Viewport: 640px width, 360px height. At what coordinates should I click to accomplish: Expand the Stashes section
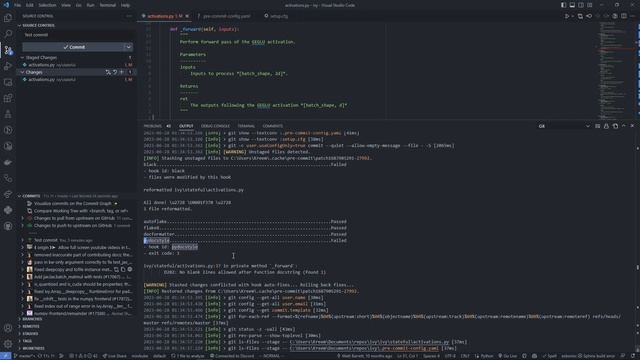point(30,334)
